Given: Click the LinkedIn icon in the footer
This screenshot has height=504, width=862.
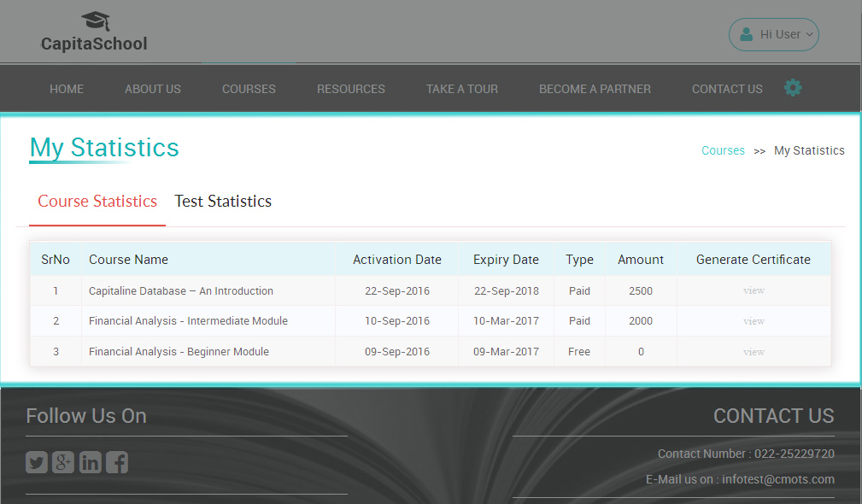Looking at the screenshot, I should click(91, 462).
